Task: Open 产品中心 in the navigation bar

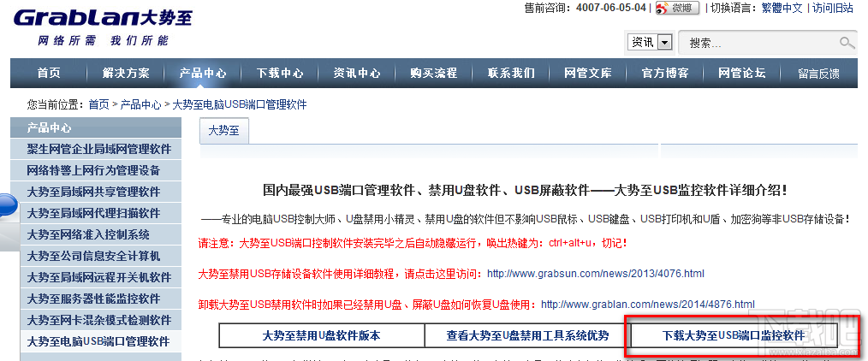Action: 203,73
